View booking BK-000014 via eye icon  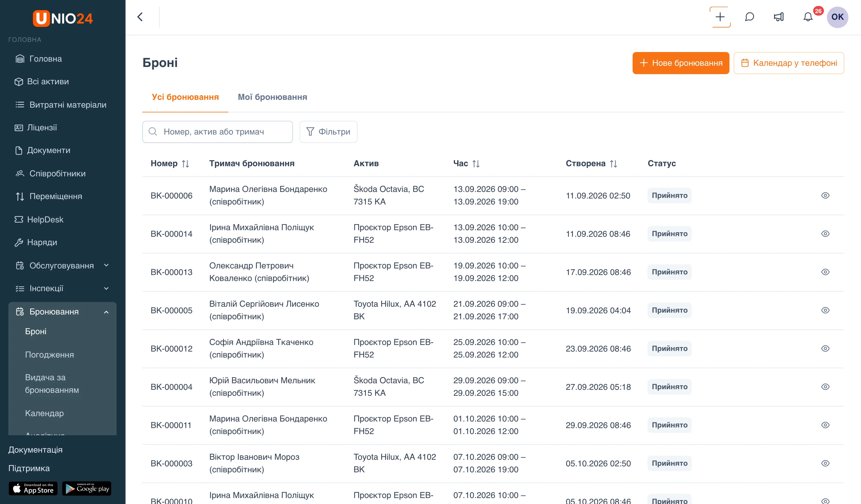click(825, 234)
